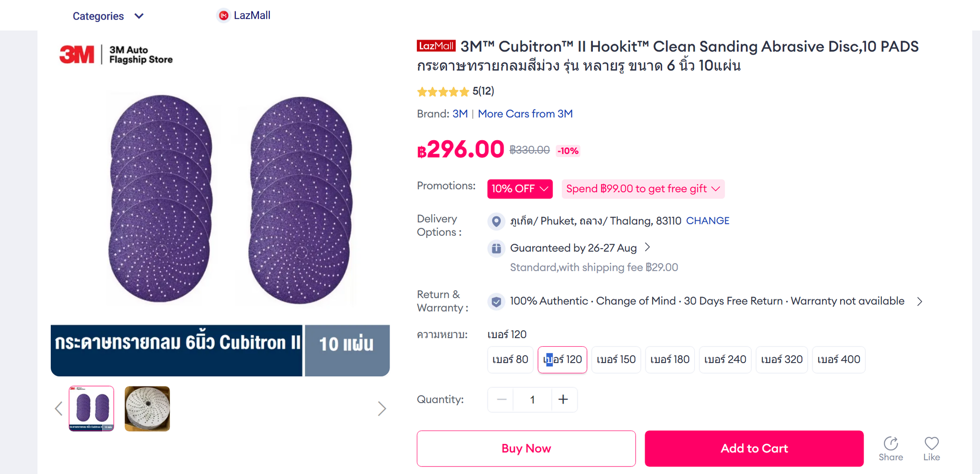The width and height of the screenshot is (980, 474).
Task: Select grit option เบอร์ 240
Action: [x=725, y=360]
